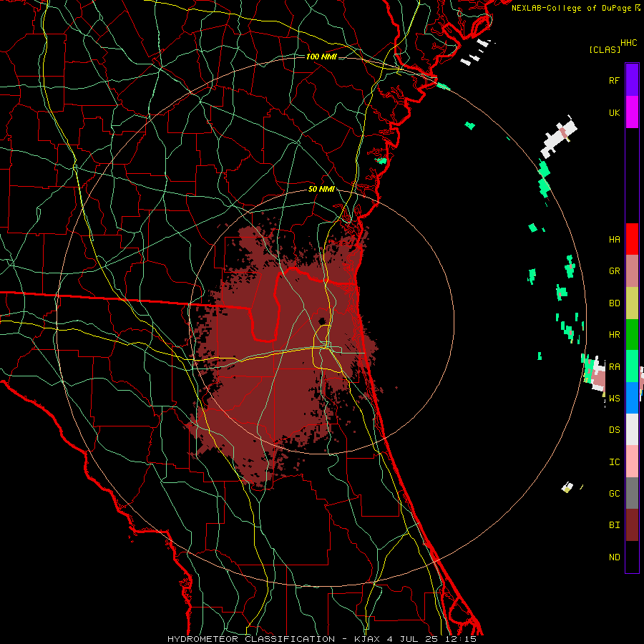
Task: Click the "GR" legend label
Action: tap(614, 271)
